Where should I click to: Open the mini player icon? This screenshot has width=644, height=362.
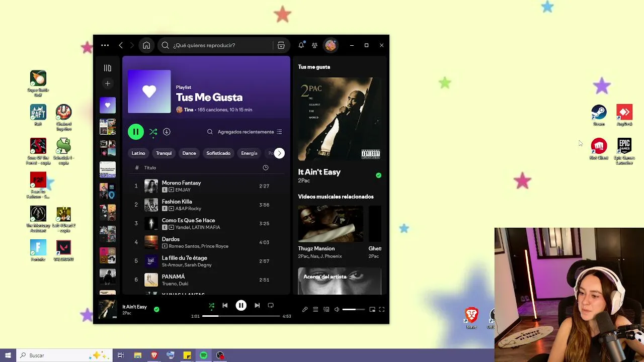click(372, 310)
